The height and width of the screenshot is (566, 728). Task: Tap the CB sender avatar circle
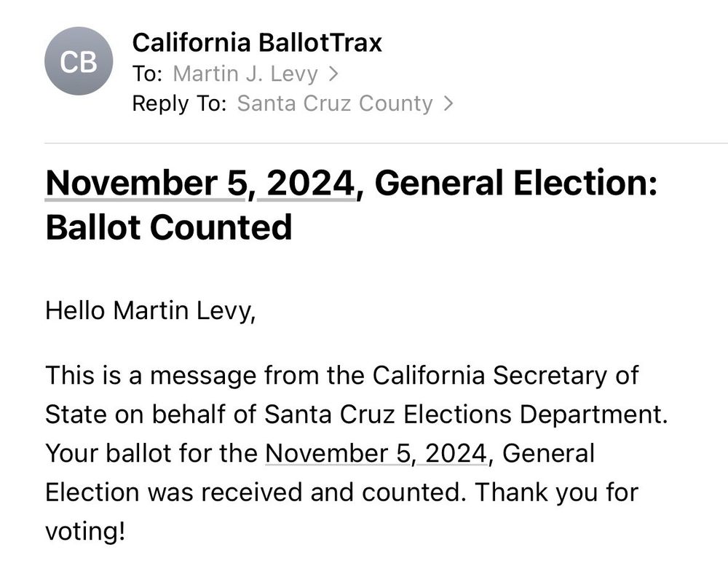click(x=79, y=61)
